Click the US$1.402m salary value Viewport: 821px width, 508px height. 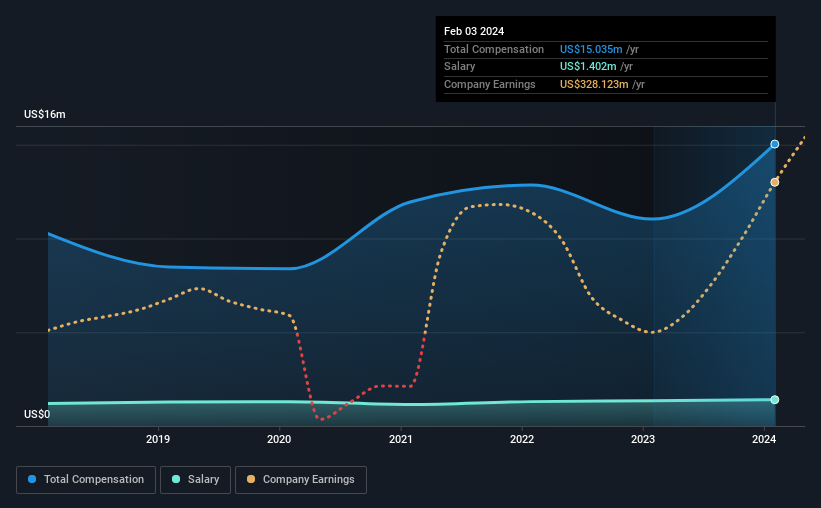pos(588,67)
